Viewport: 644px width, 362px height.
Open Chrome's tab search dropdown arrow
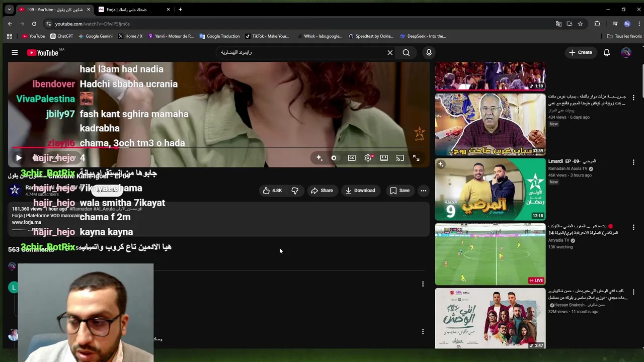coord(9,9)
